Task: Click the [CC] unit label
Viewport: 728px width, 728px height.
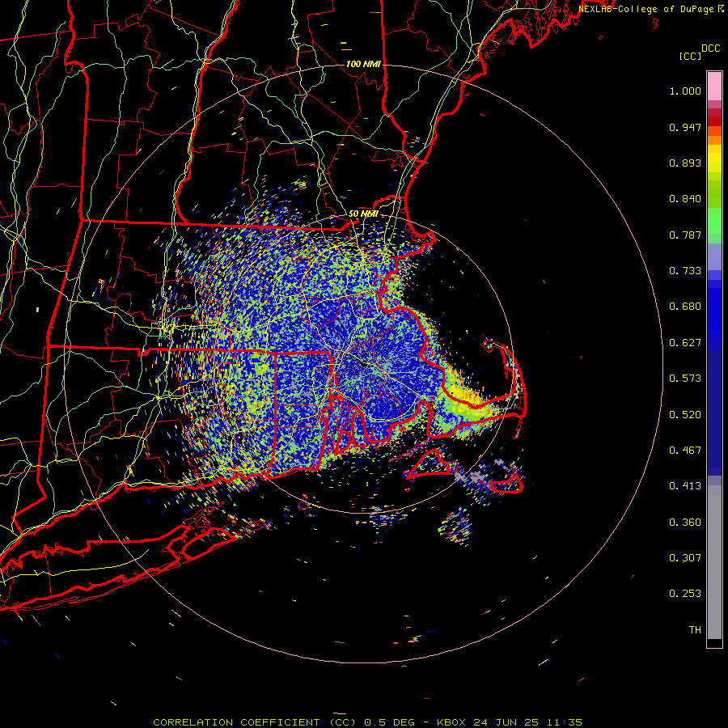Action: pyautogui.click(x=691, y=56)
